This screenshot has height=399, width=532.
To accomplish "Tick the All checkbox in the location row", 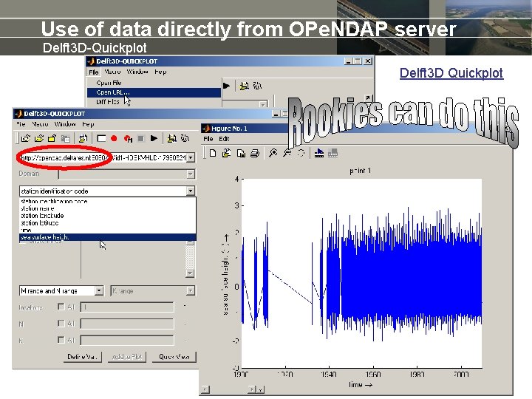I will [x=61, y=307].
